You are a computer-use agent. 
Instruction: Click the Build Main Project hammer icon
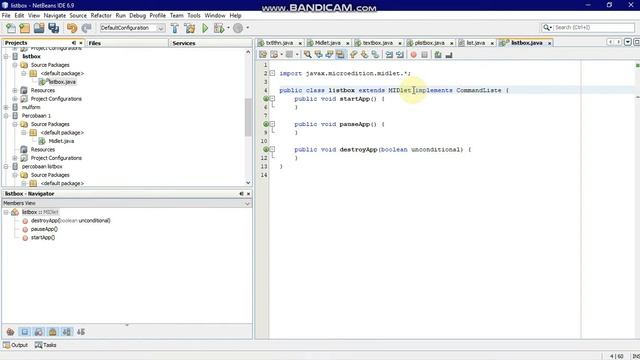(175, 28)
